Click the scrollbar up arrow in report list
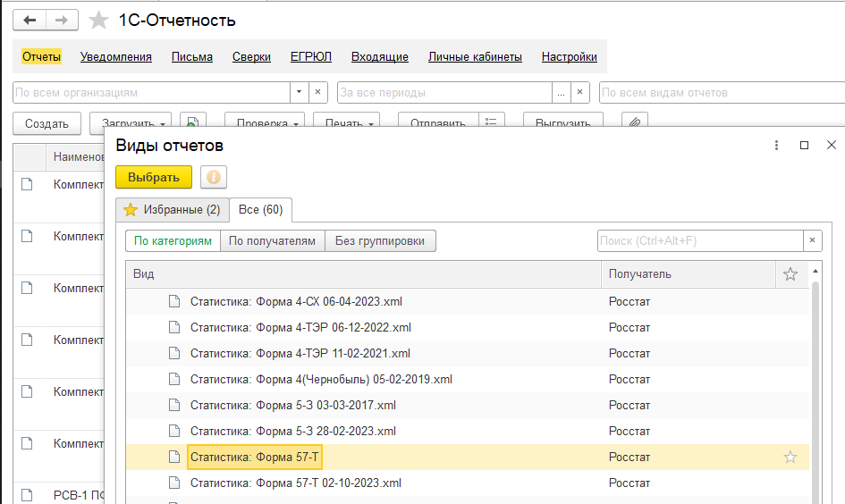 click(815, 271)
